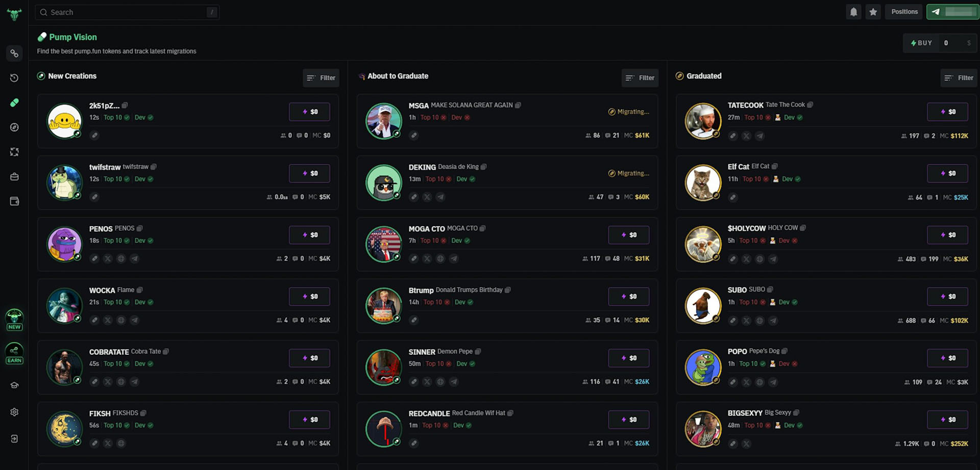This screenshot has width=980, height=470.
Task: Open the favorites star icon
Action: [x=873, y=12]
